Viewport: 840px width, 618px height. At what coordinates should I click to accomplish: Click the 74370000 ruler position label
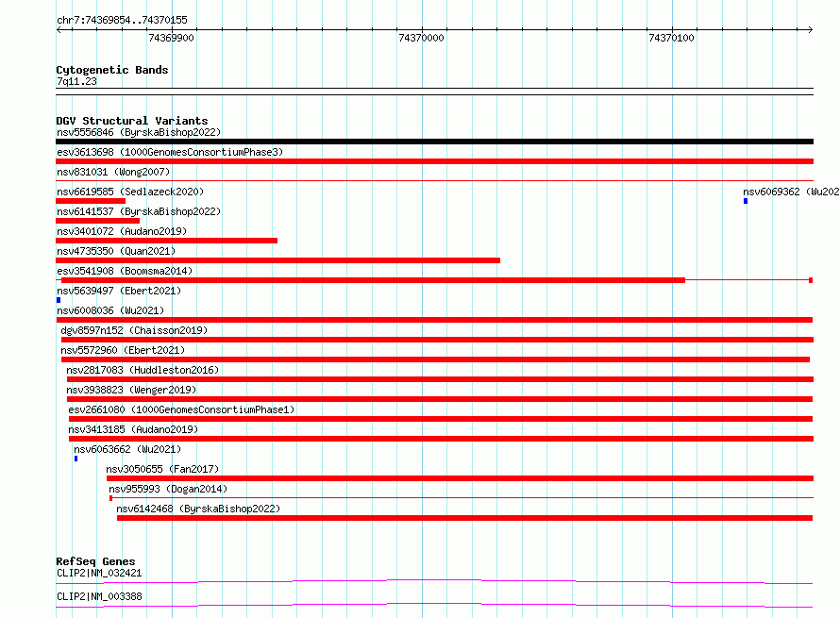[x=421, y=38]
